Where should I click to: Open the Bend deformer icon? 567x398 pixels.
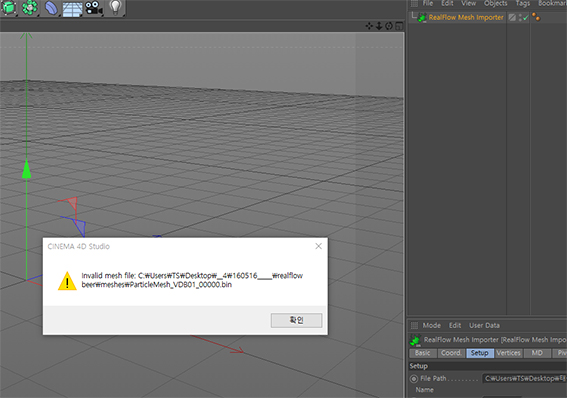pyautogui.click(x=51, y=8)
